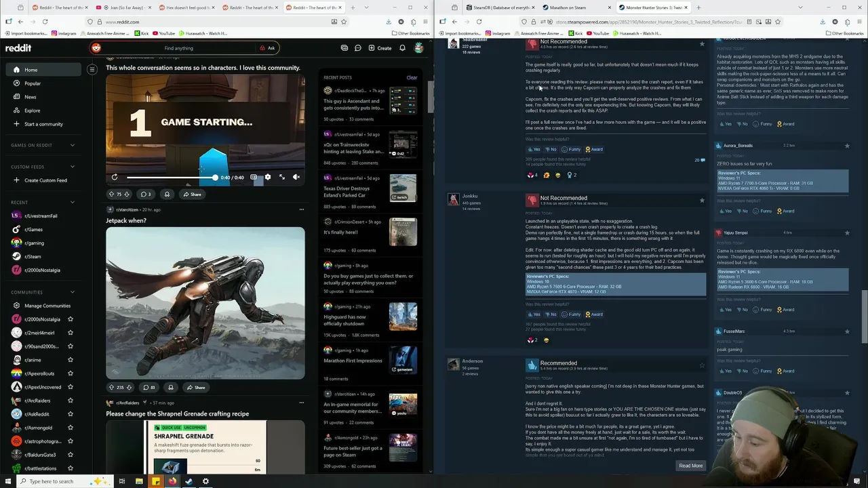Click the Find anything search field
This screenshot has height=488, width=868.
pos(178,48)
